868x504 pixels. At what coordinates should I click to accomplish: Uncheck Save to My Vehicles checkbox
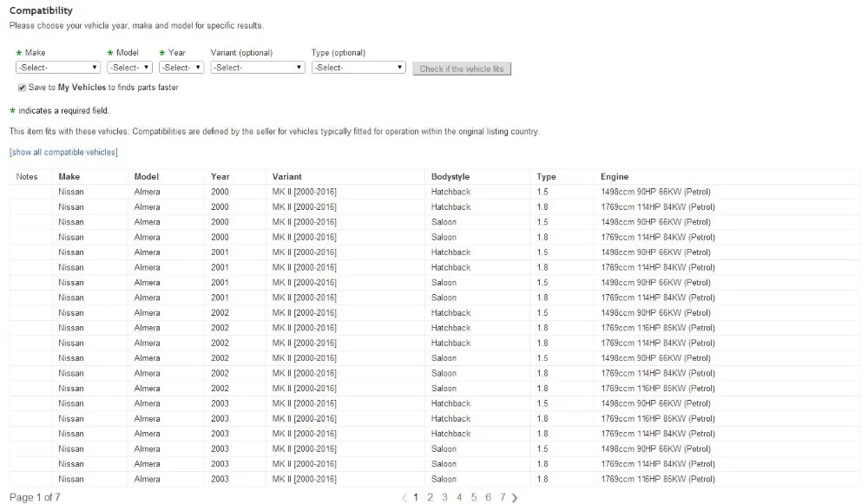pos(23,88)
